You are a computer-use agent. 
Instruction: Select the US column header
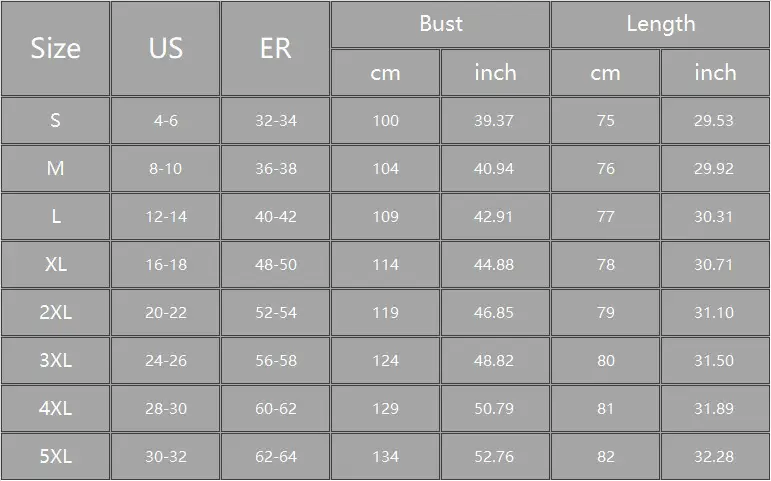tap(166, 48)
